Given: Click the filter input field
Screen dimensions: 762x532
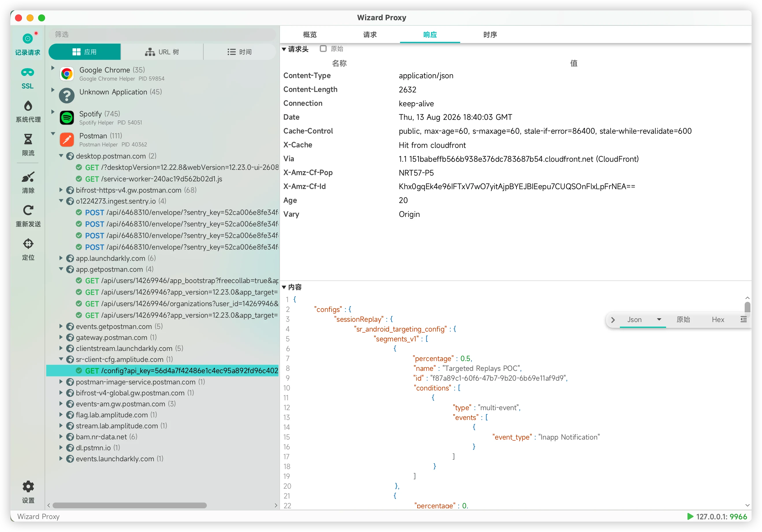Looking at the screenshot, I should pos(162,35).
